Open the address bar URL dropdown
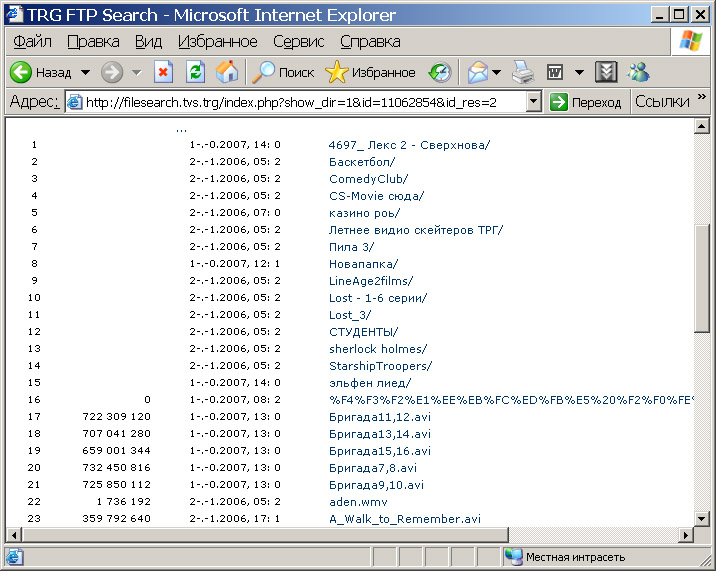 point(533,102)
